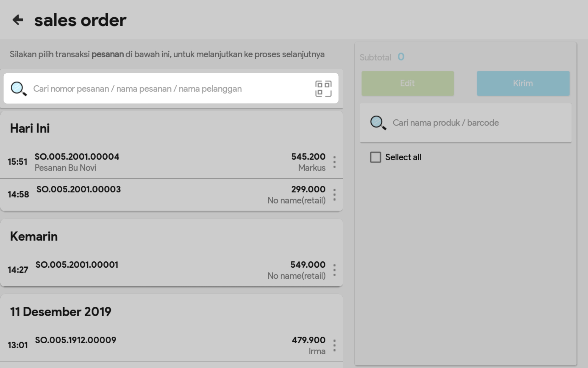Click the 11 Desember 2019 header
Screen dimensions: 588x368
pyautogui.click(x=61, y=312)
